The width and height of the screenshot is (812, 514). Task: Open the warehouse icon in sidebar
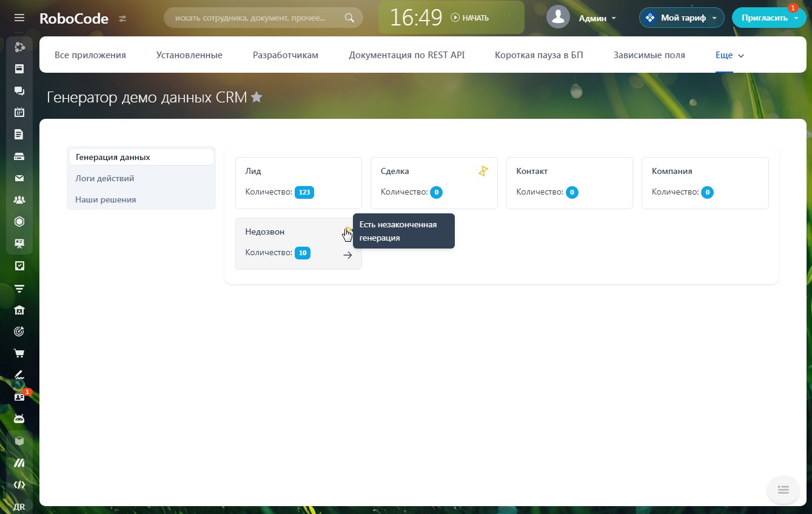point(19,310)
